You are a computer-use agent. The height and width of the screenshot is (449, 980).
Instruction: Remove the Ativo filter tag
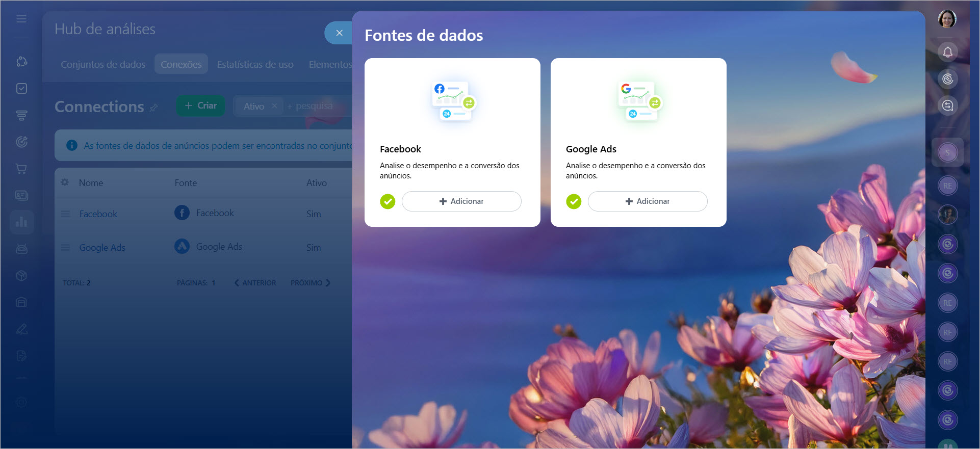click(x=274, y=106)
